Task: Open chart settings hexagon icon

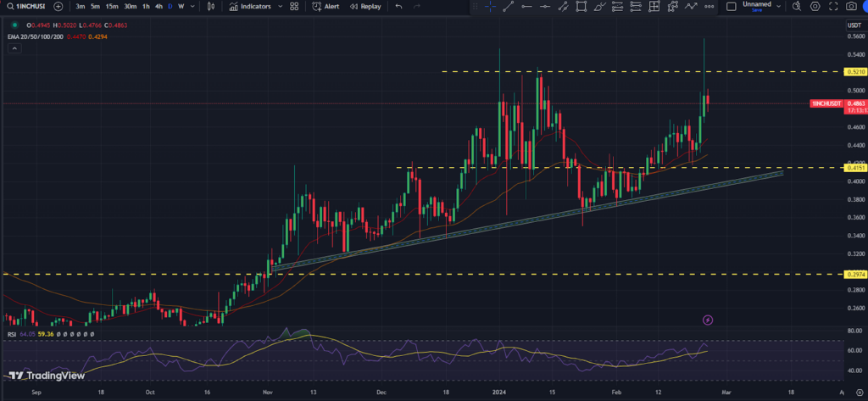Action: [815, 7]
